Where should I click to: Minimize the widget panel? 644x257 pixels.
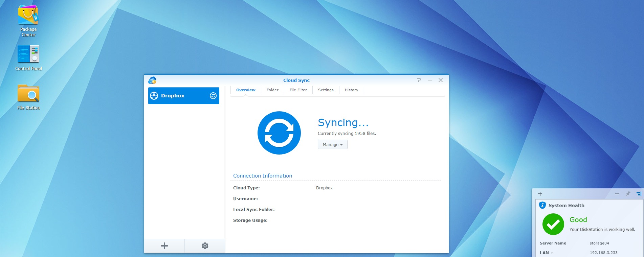click(617, 194)
